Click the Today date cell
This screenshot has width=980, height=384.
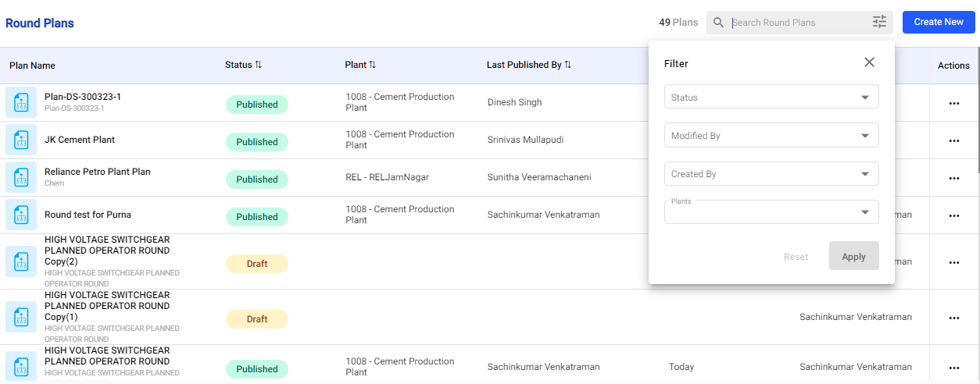click(681, 367)
